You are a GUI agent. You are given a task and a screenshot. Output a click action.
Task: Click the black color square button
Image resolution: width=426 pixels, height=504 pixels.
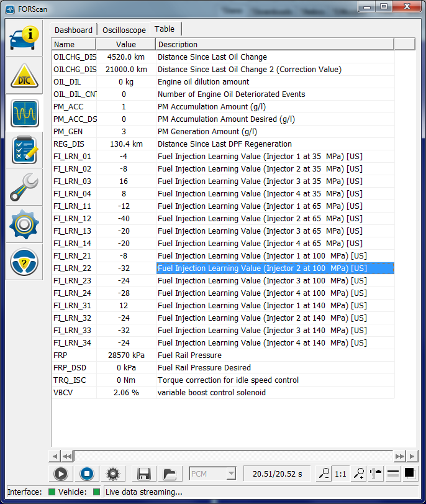[x=410, y=474]
